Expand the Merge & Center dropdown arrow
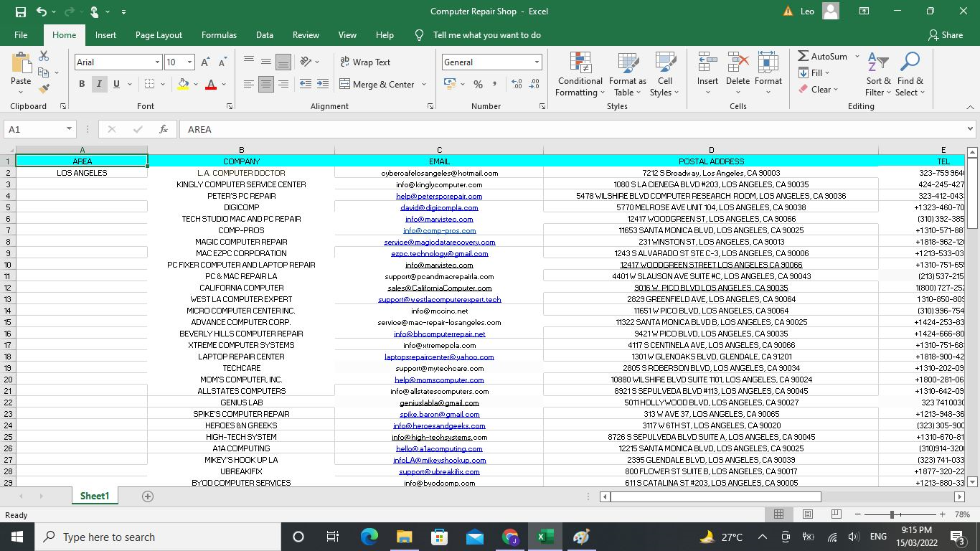The image size is (980, 551). click(x=424, y=84)
